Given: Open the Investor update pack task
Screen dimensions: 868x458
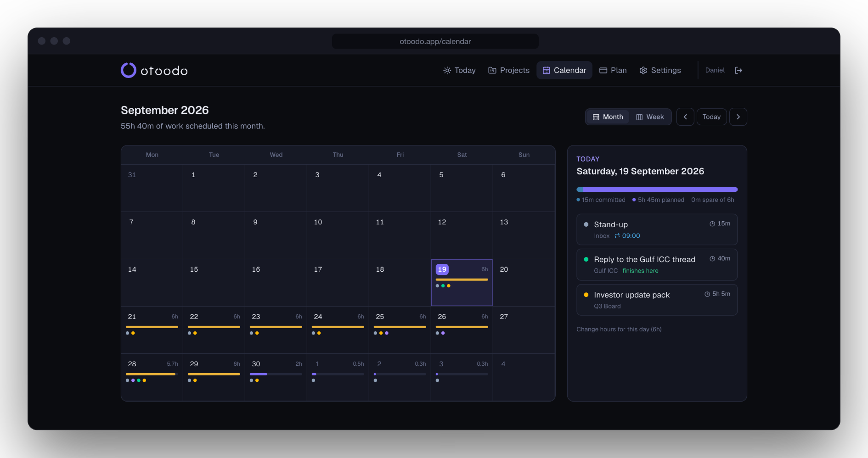Looking at the screenshot, I should coord(657,300).
